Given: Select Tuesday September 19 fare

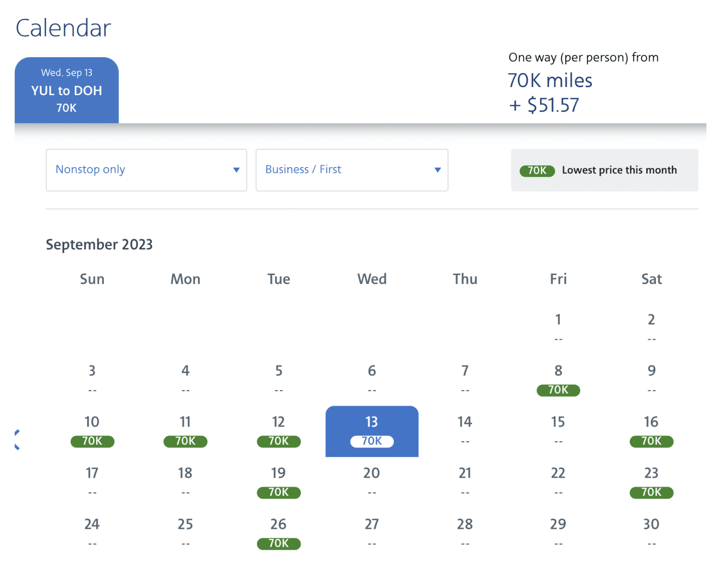Looking at the screenshot, I should click(x=279, y=482).
